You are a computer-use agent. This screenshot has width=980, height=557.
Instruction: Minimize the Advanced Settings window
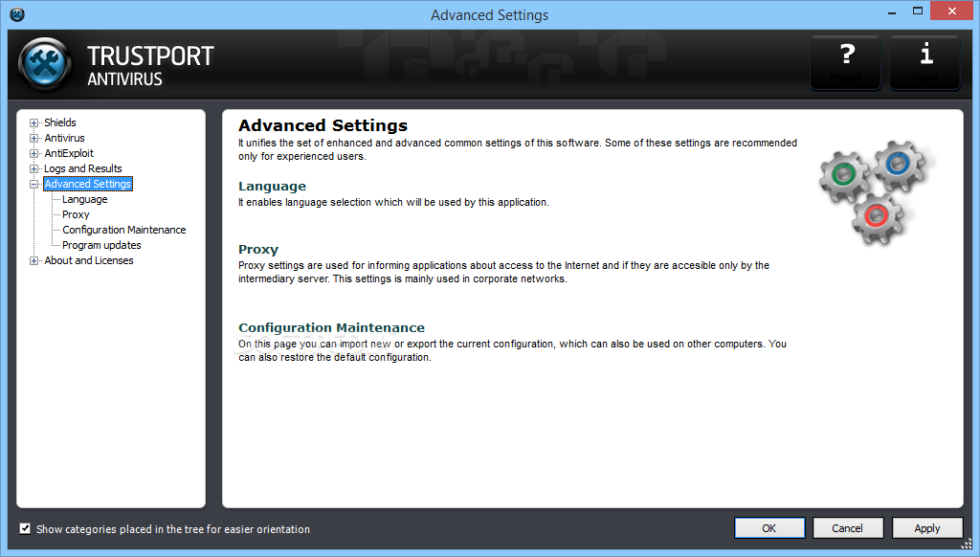892,11
